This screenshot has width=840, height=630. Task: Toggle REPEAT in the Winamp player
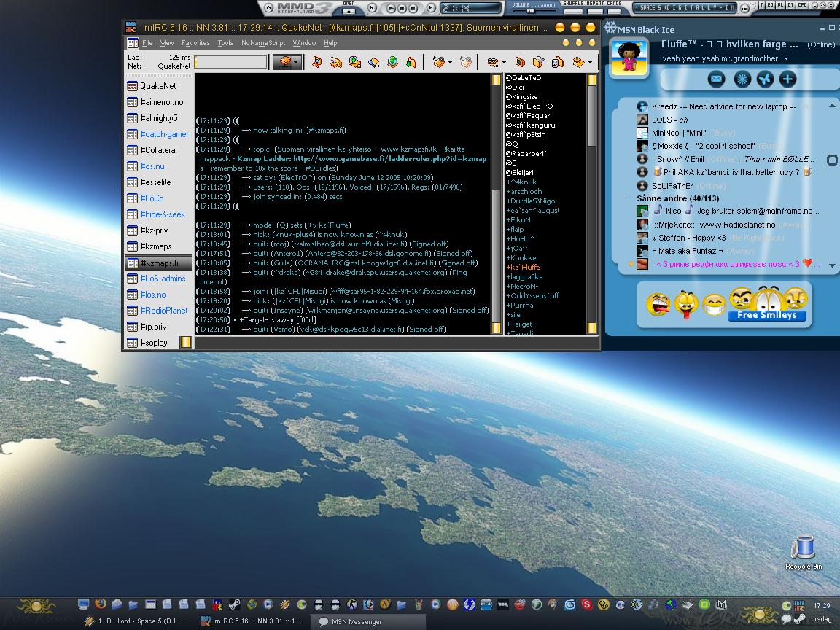coord(596,11)
